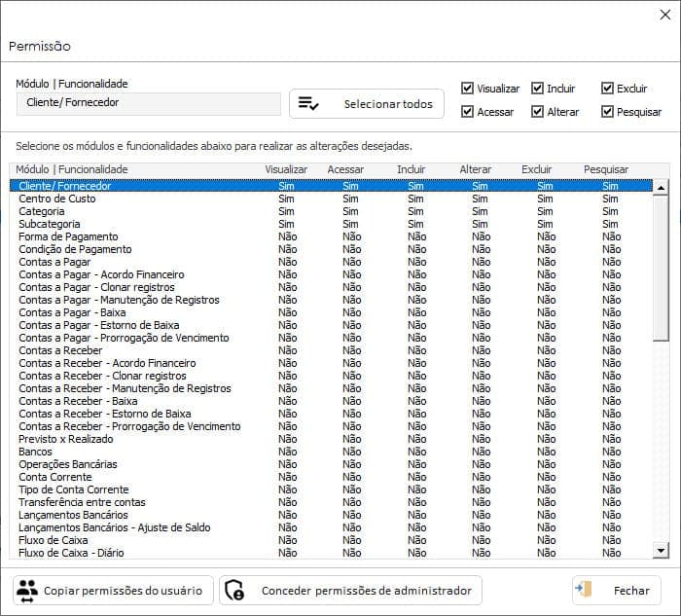This screenshot has height=616, width=681.
Task: Click the Selecionar todos button
Action: click(367, 104)
